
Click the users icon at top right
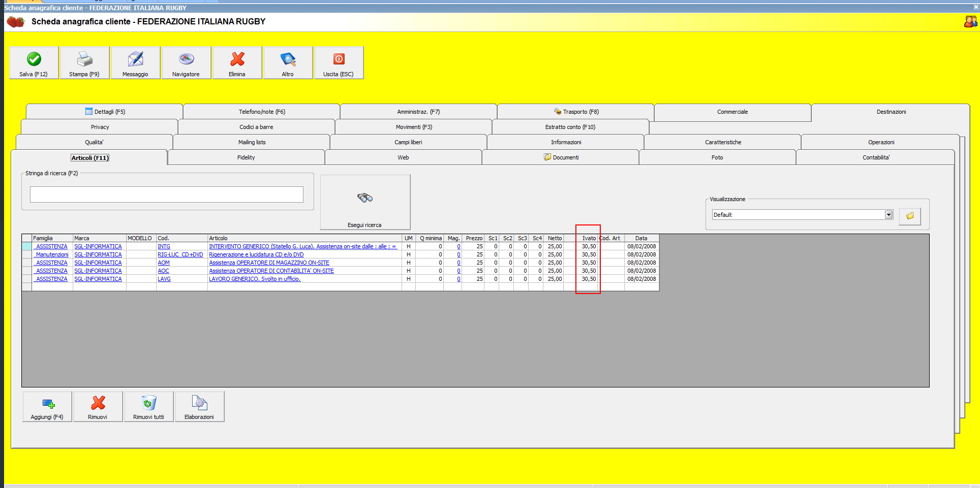click(970, 21)
